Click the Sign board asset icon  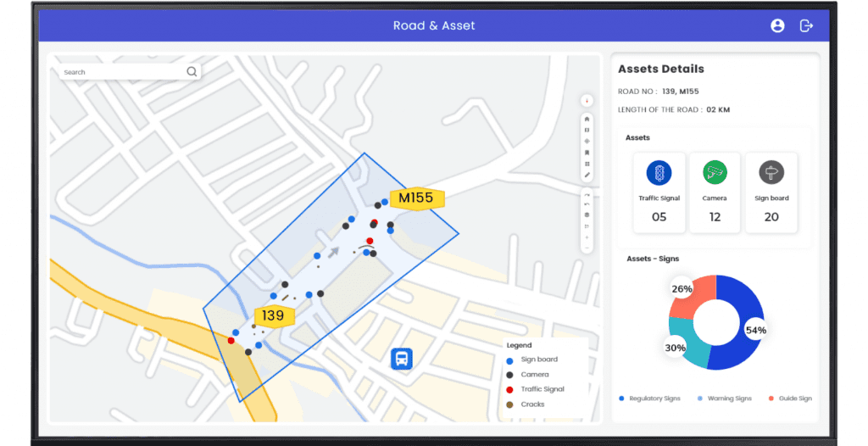coord(771,173)
